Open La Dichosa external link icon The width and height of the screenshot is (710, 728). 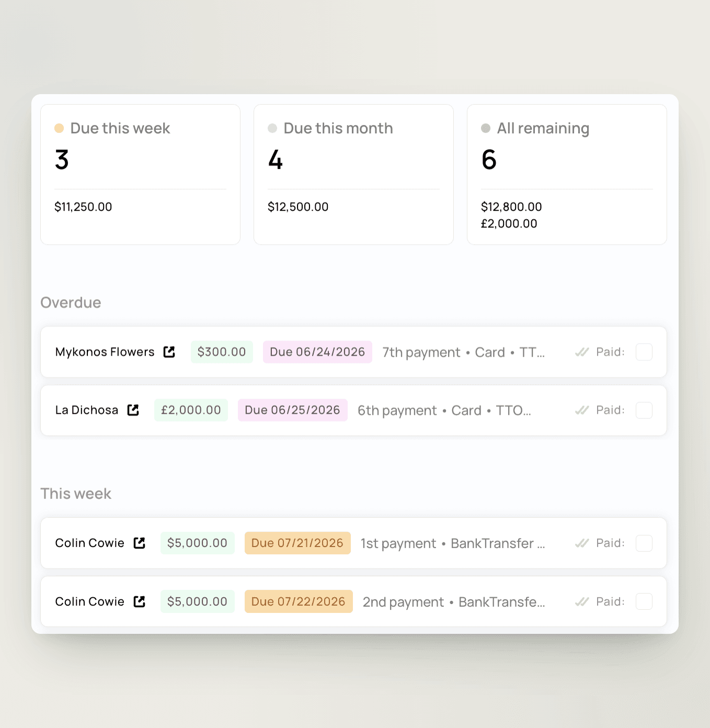[133, 410]
